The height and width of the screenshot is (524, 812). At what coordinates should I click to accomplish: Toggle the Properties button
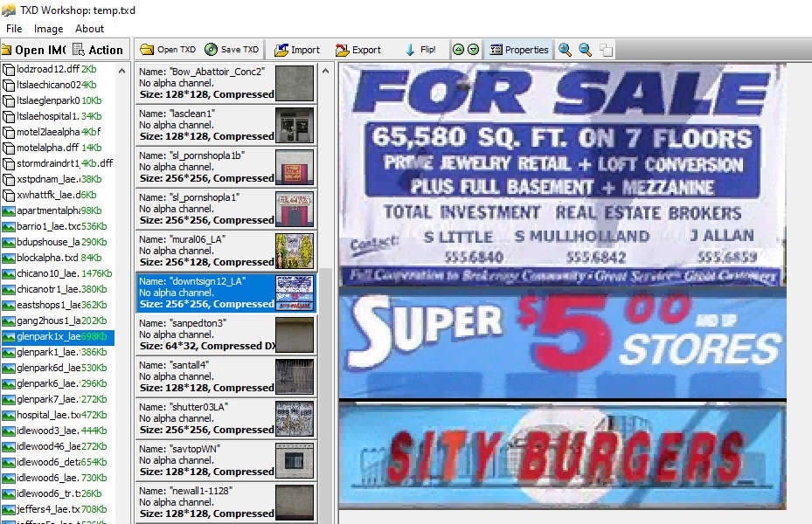click(518, 50)
